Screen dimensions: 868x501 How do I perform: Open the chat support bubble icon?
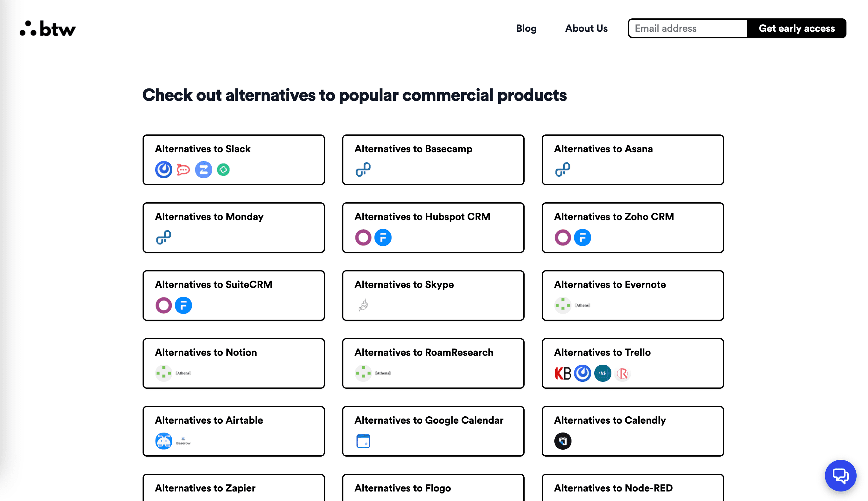click(x=840, y=475)
